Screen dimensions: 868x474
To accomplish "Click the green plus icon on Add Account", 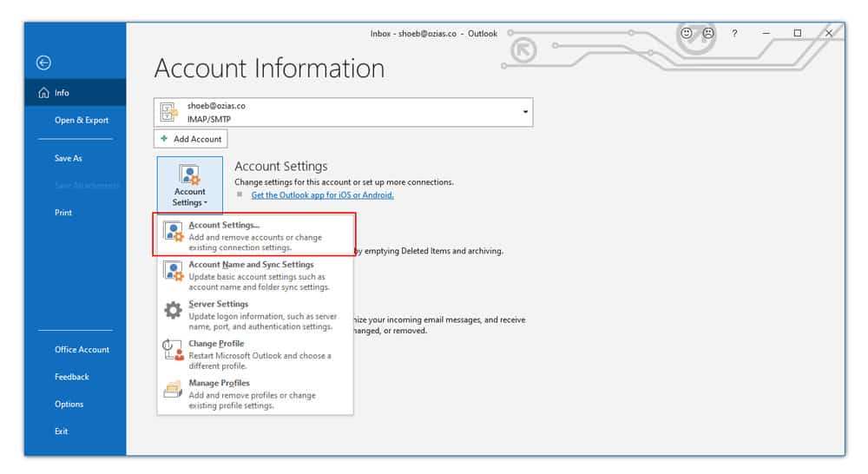I will coord(164,138).
